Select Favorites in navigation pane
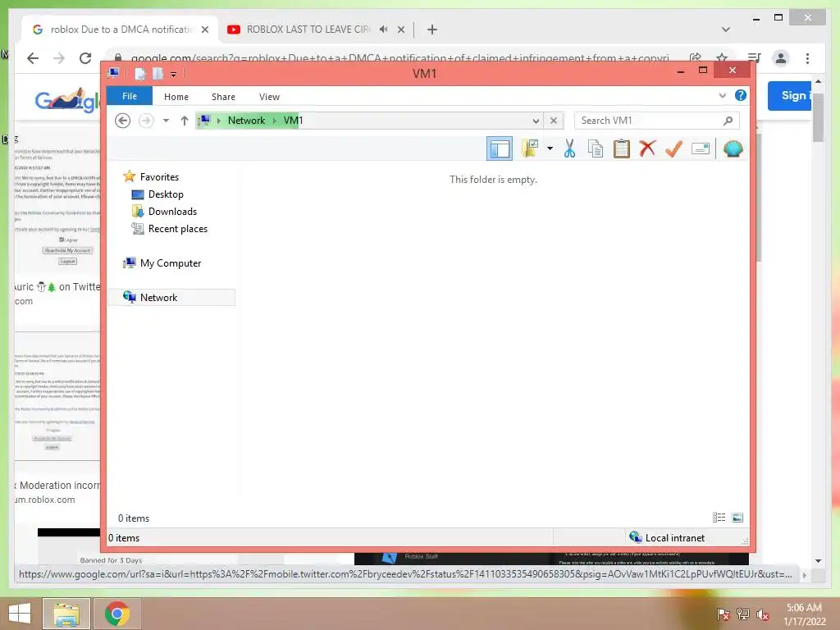 [x=159, y=177]
